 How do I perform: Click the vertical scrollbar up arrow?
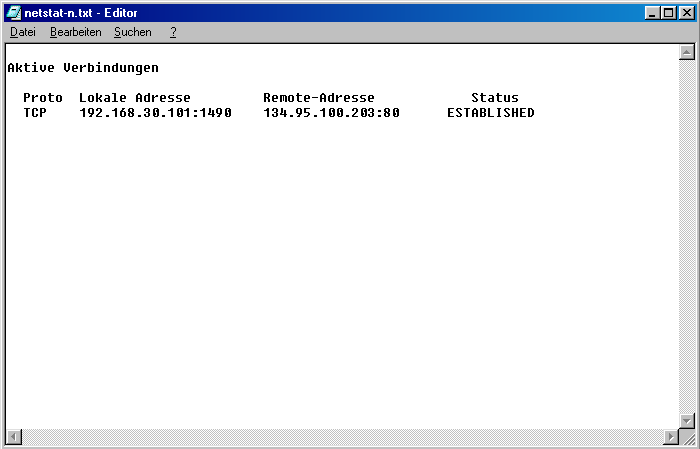point(686,53)
